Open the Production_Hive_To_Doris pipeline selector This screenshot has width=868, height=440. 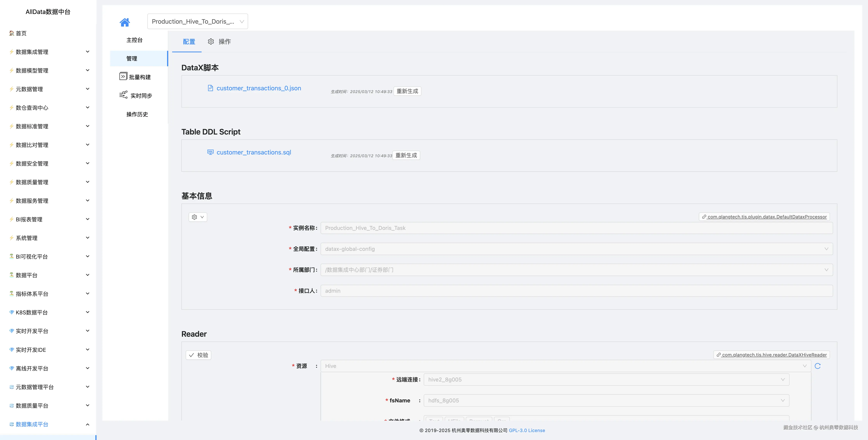pos(198,22)
